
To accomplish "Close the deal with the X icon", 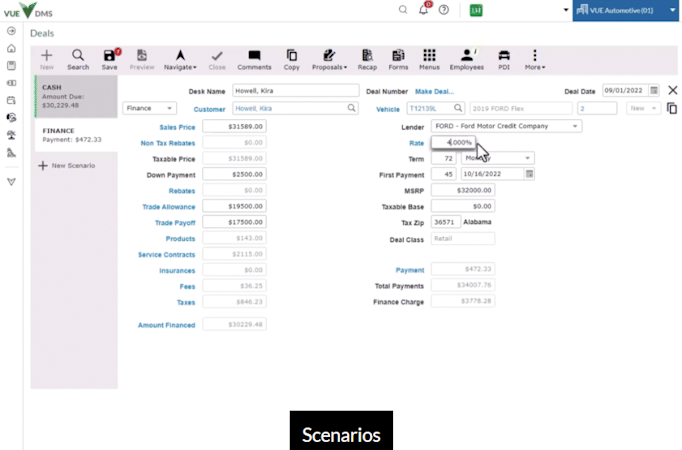I will [x=672, y=90].
